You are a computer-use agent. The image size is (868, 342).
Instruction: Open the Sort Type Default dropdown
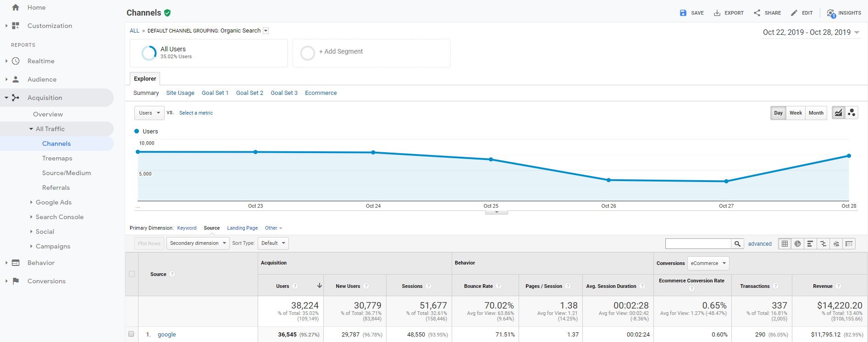click(x=273, y=243)
